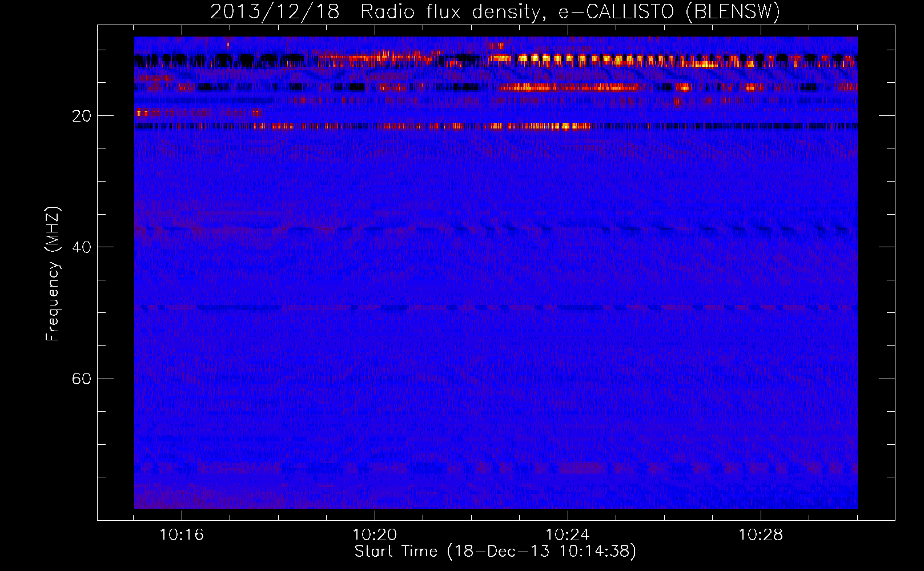Select the 60 MHz frequency tick label
This screenshot has height=571, width=924.
pyautogui.click(x=82, y=379)
